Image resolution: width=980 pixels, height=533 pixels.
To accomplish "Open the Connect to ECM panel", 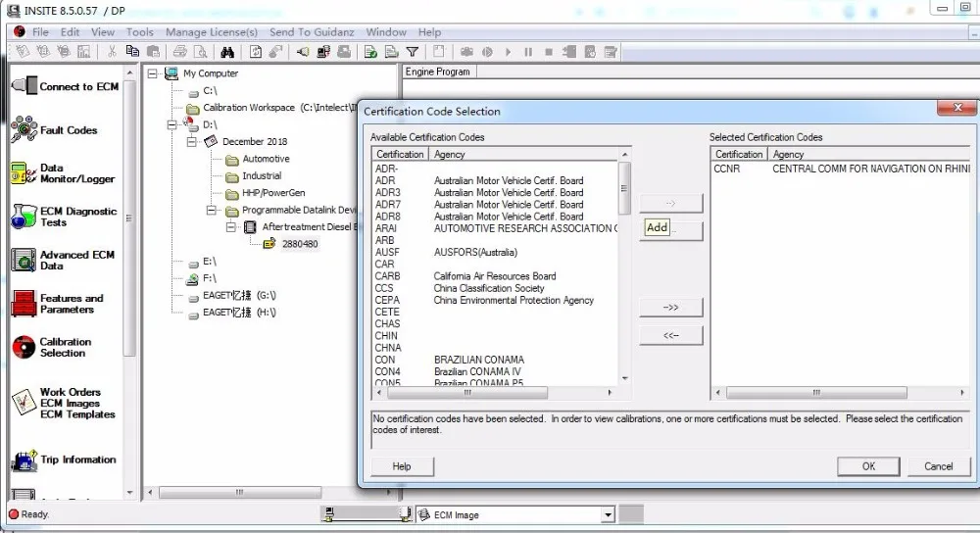I will coord(65,86).
